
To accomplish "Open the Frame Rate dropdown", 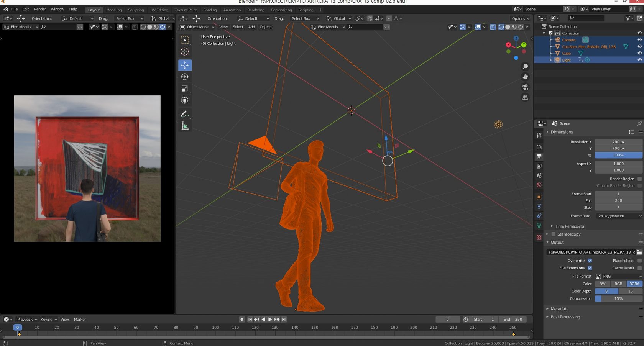I will [x=619, y=216].
